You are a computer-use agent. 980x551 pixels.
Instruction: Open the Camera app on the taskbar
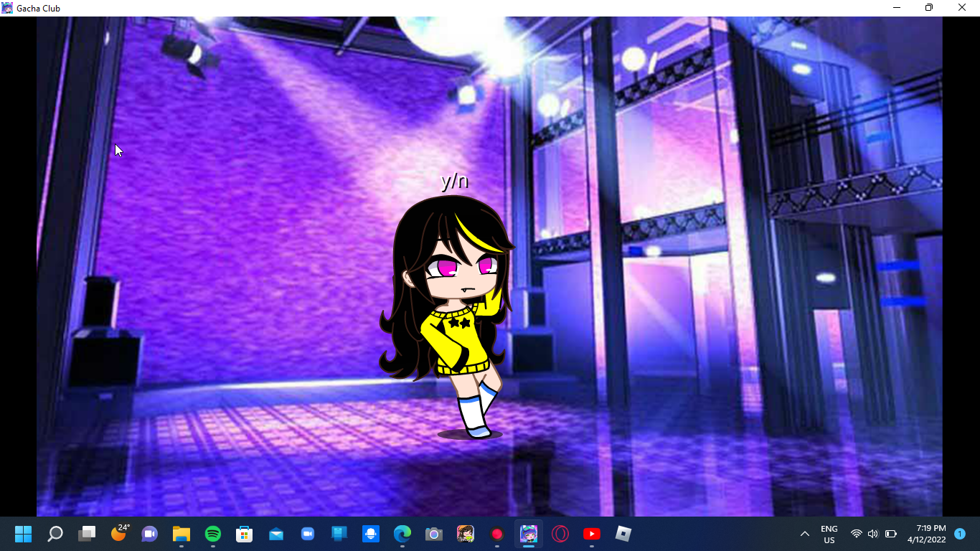click(433, 534)
